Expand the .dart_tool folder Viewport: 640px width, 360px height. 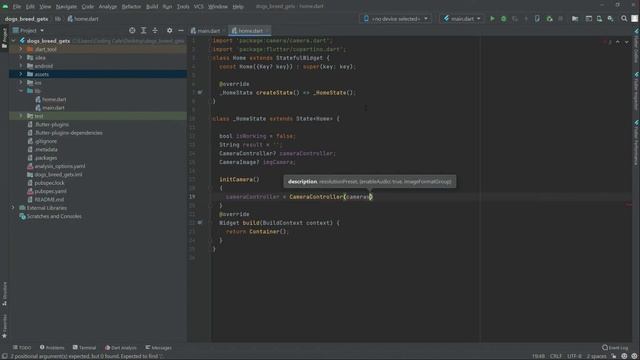[21, 49]
